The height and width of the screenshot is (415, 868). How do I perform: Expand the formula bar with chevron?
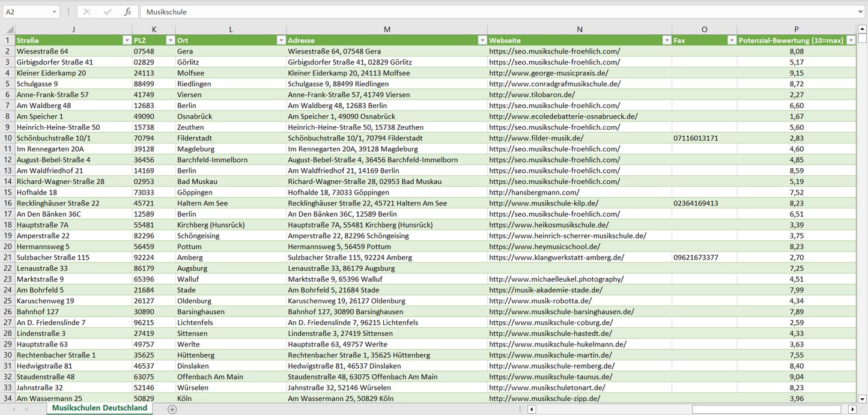click(x=861, y=12)
